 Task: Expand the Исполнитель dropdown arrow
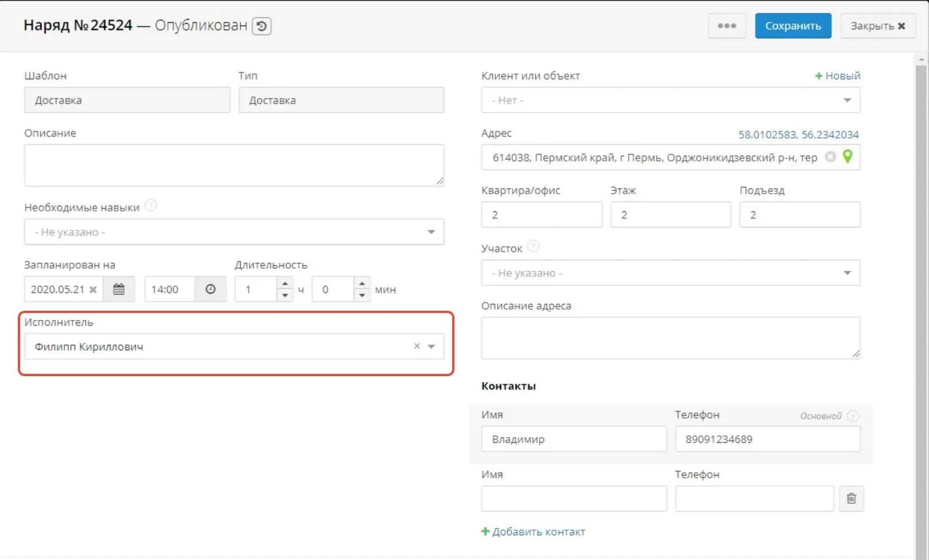(431, 346)
